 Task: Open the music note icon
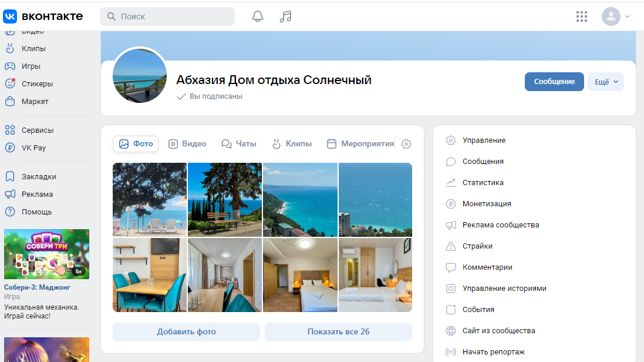[x=286, y=16]
